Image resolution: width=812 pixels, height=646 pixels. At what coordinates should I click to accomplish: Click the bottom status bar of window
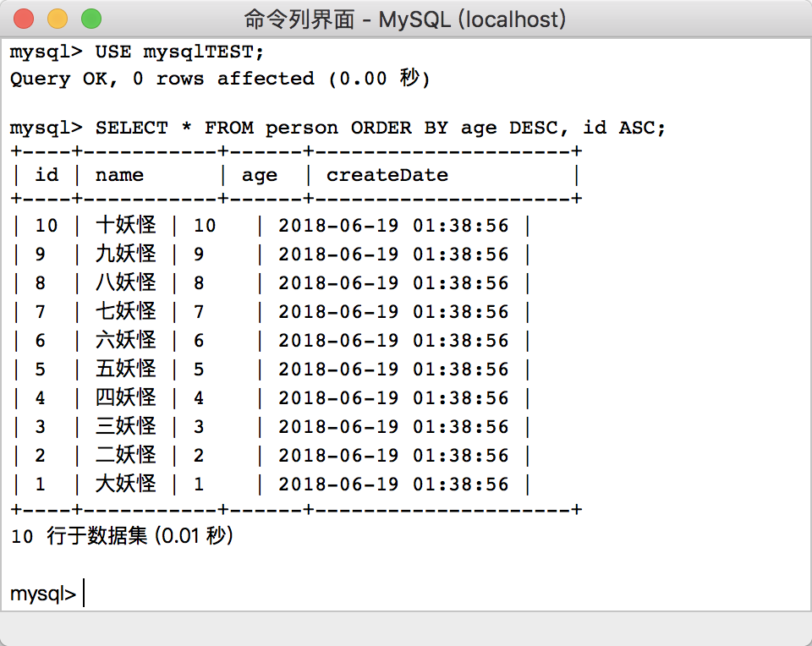pyautogui.click(x=406, y=628)
